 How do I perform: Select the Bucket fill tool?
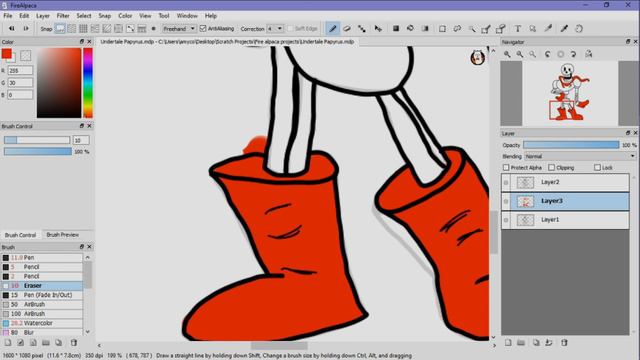[410, 29]
